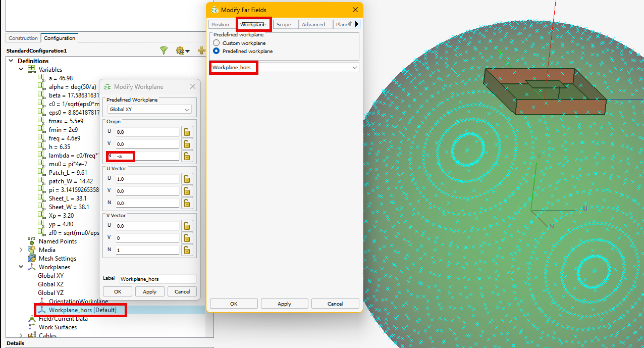The width and height of the screenshot is (644, 348).
Task: Switch to the Configuration tab
Action: click(60, 38)
